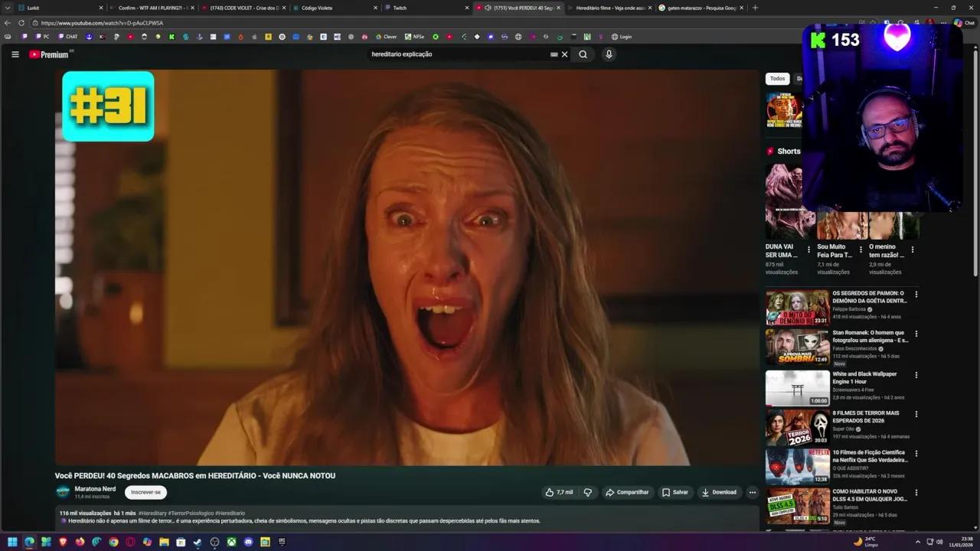Open search with the magnifying glass icon
This screenshot has width=980, height=551.
click(x=583, y=54)
